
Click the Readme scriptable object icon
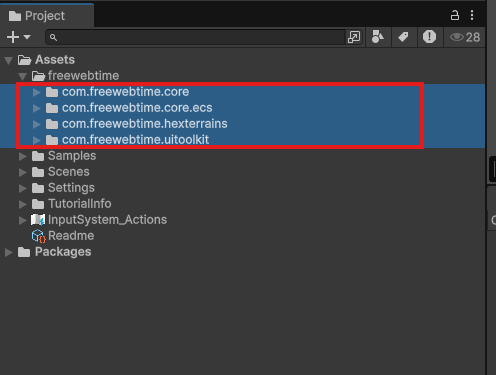(38, 236)
